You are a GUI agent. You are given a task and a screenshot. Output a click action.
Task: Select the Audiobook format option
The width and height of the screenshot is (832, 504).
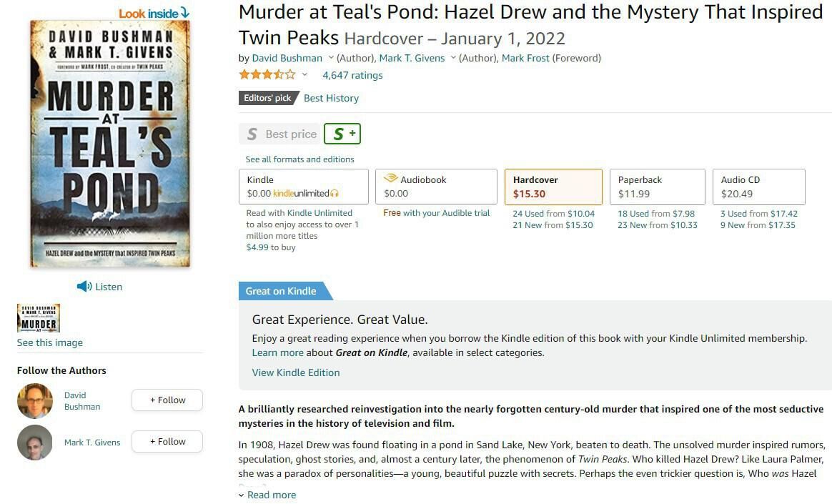[436, 187]
